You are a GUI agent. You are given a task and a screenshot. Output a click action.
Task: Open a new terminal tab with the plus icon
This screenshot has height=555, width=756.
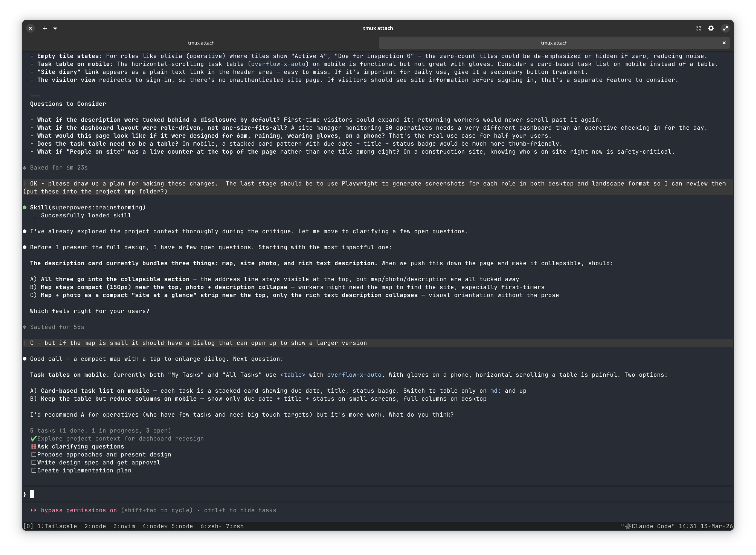(45, 28)
